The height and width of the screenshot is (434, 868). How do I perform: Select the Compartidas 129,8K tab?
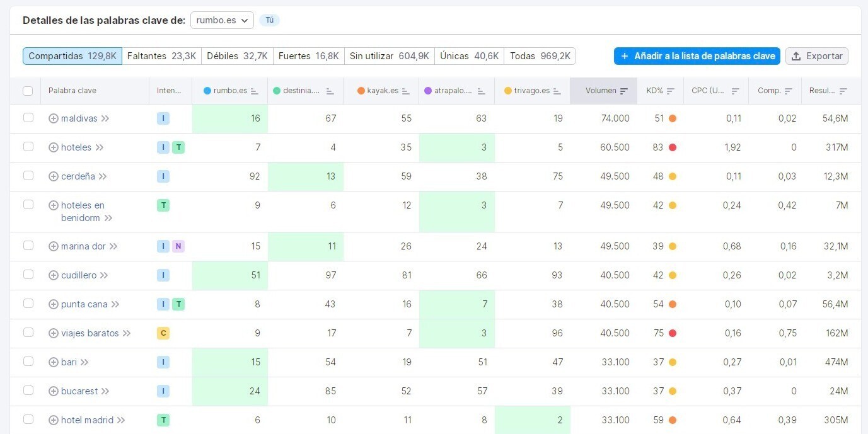72,56
